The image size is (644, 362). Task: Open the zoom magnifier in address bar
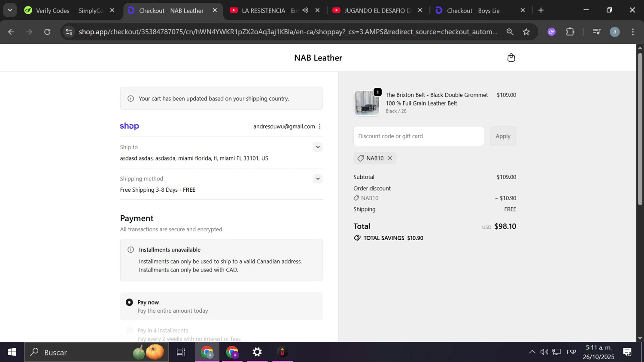(510, 32)
